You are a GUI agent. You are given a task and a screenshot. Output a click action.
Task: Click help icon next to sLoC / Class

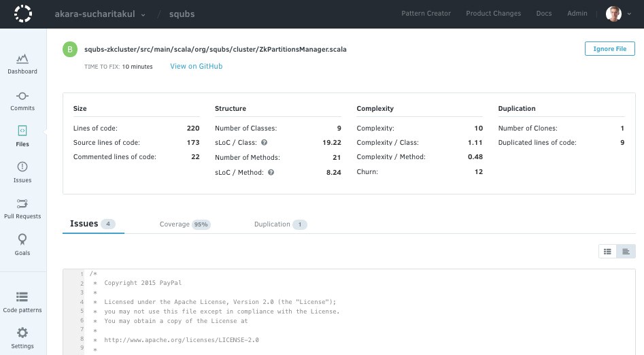click(x=265, y=143)
